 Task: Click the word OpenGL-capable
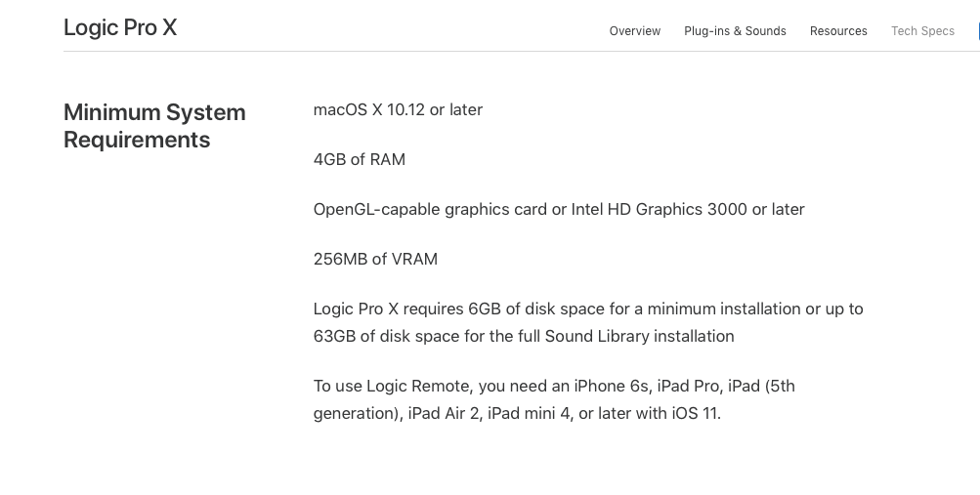(x=376, y=209)
